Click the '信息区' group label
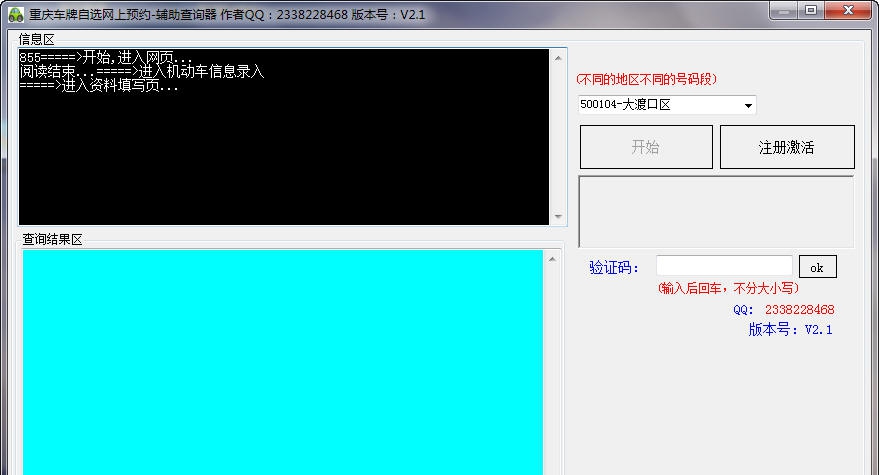This screenshot has height=475, width=879. tap(36, 39)
